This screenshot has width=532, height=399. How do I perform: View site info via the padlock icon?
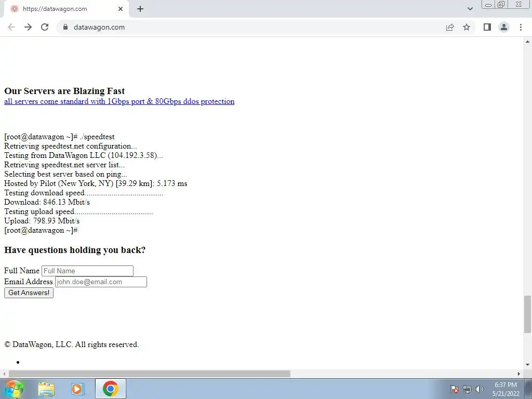click(65, 27)
